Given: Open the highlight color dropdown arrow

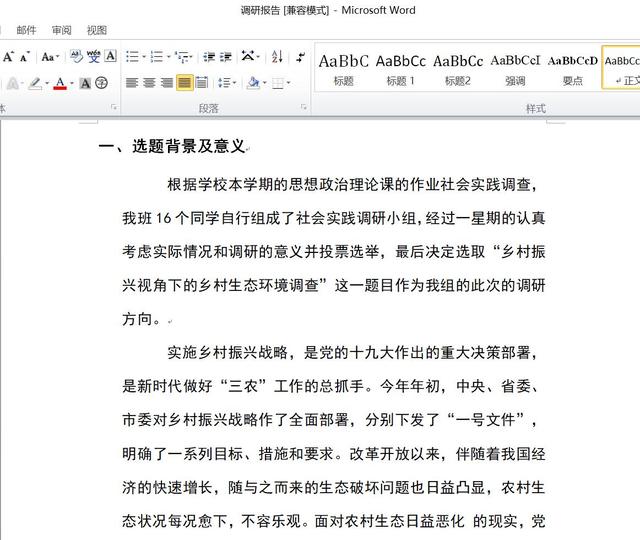Looking at the screenshot, I should [x=47, y=84].
